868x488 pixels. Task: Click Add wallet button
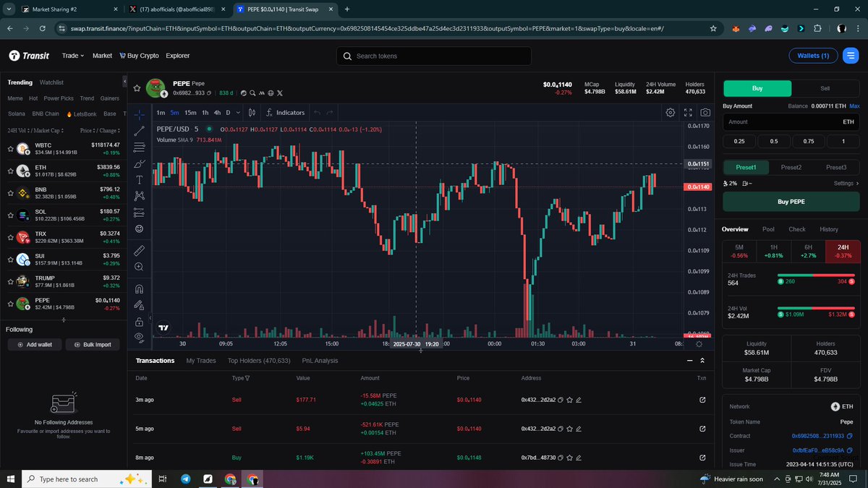pos(35,345)
